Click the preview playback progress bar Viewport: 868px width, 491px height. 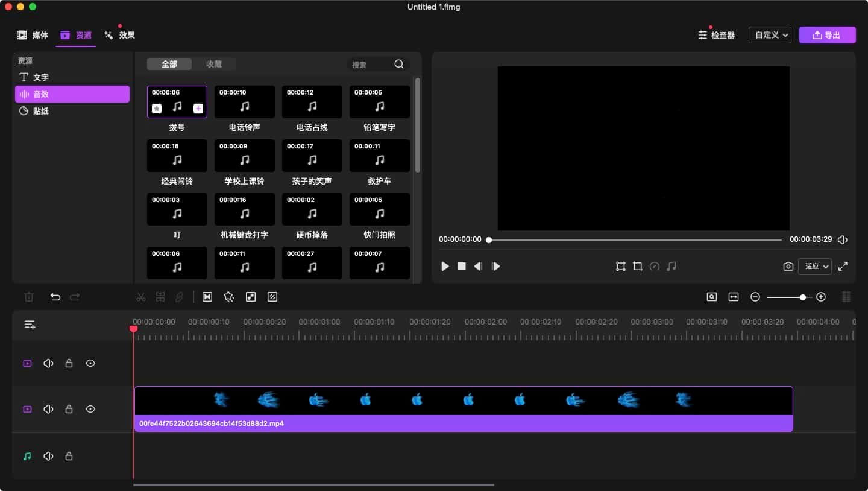click(635, 239)
